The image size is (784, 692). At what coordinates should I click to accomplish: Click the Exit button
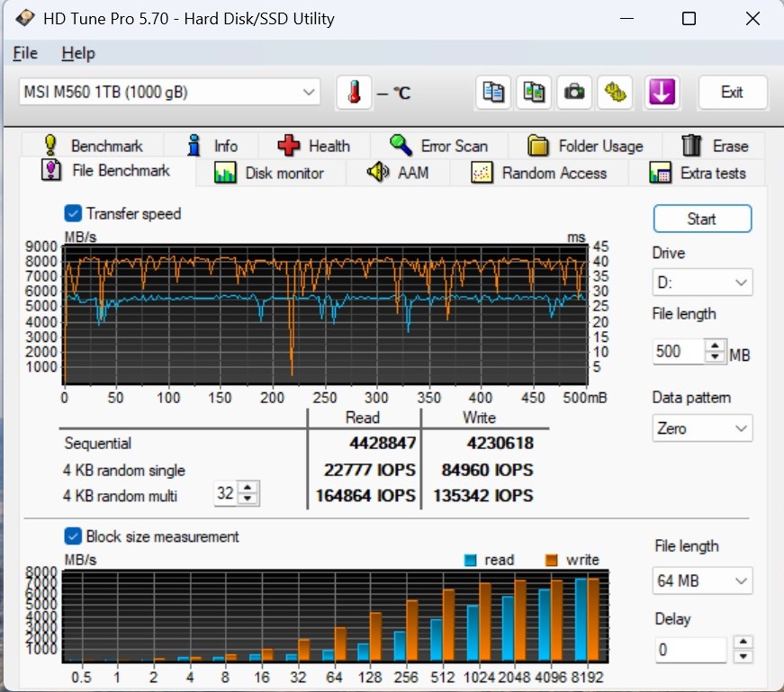coord(732,92)
